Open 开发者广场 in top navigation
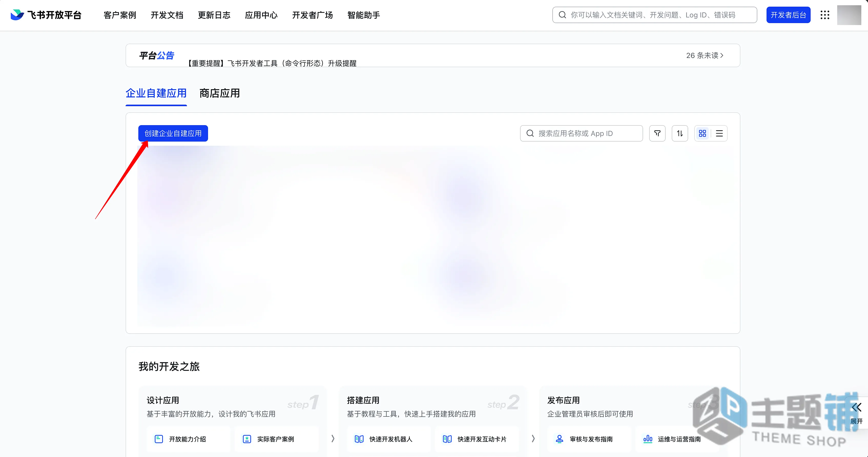The height and width of the screenshot is (457, 868). pos(312,15)
